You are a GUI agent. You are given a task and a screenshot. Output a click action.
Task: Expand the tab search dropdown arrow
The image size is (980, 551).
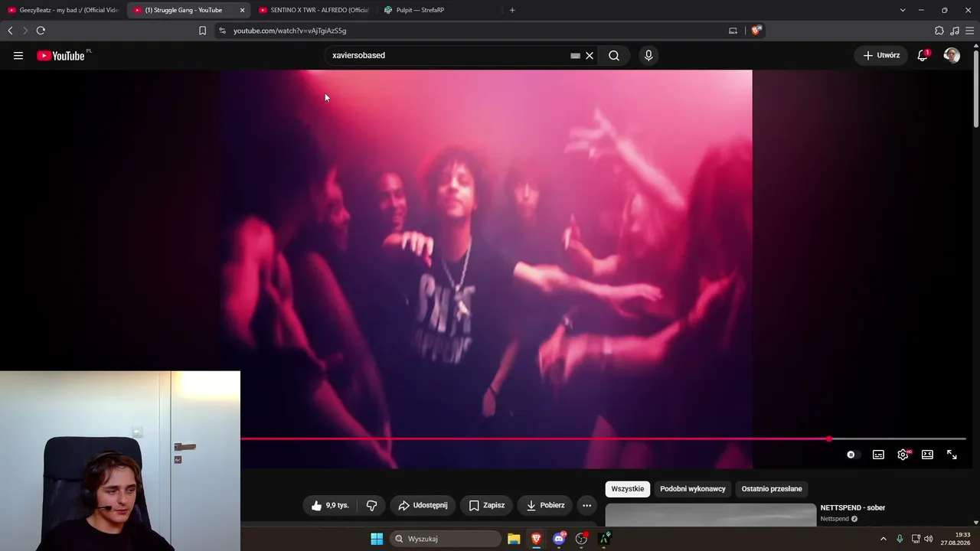(x=903, y=10)
